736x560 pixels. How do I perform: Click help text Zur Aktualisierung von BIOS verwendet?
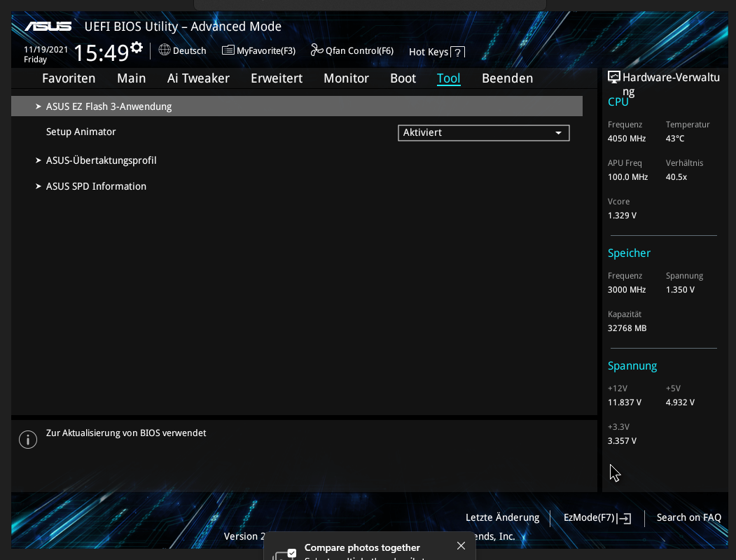126,433
